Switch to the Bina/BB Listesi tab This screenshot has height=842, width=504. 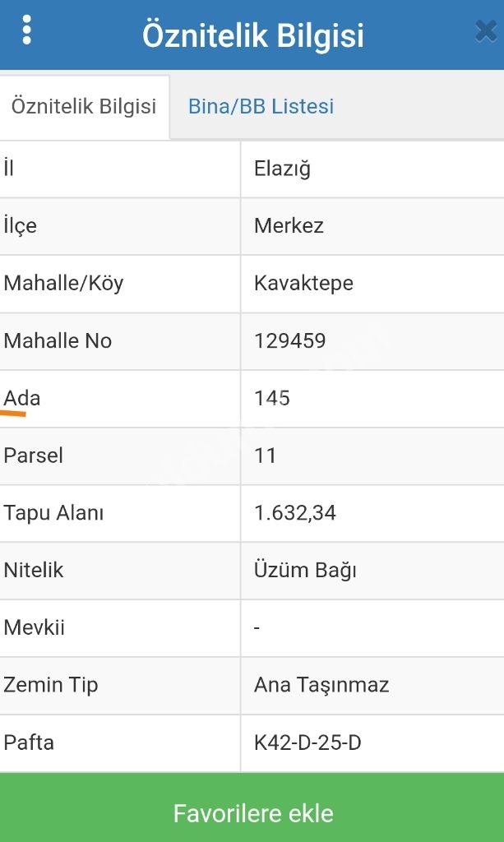(x=261, y=106)
